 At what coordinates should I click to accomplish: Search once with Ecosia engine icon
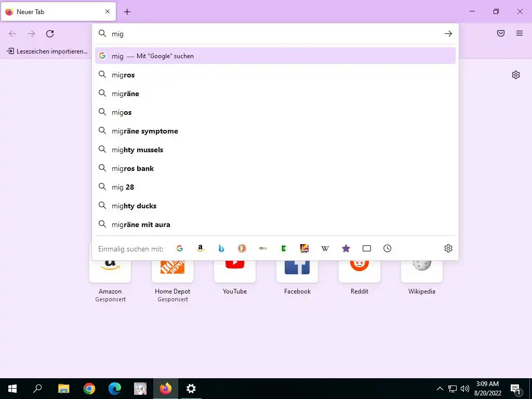[x=284, y=248]
